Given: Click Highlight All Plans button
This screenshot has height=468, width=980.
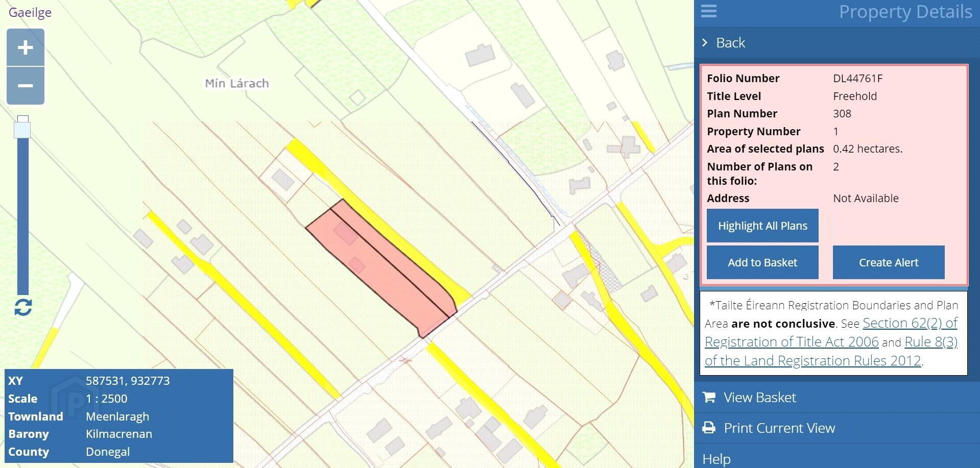Looking at the screenshot, I should pos(762,226).
